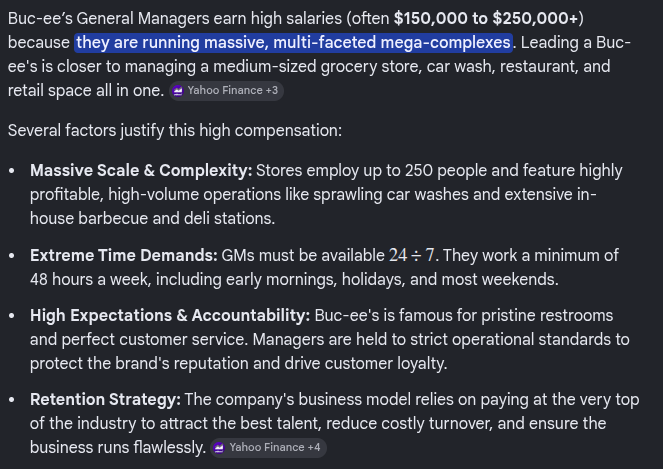Click the line 'Several factors justify this high compensation'
The height and width of the screenshot is (469, 663).
pos(175,131)
